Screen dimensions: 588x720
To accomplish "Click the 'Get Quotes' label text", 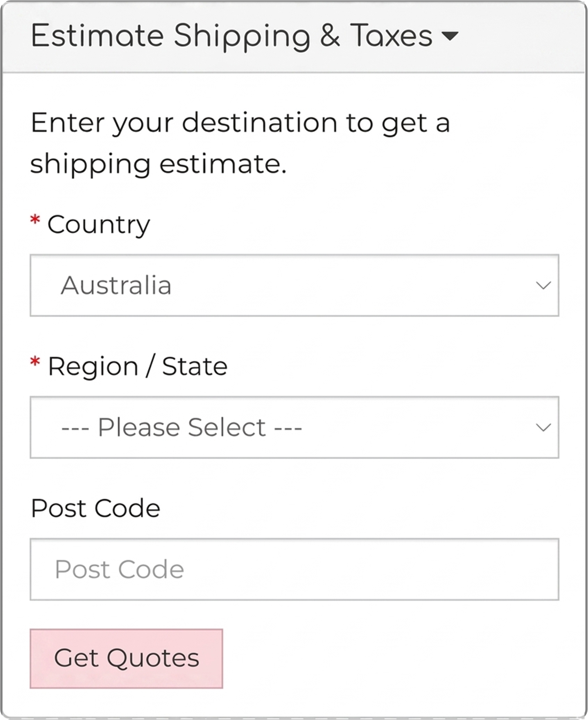I will coord(126,658).
